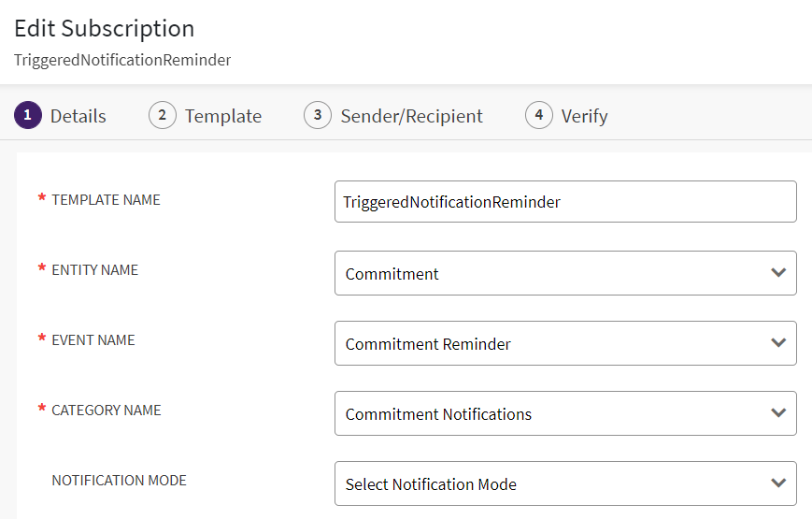The width and height of the screenshot is (812, 519).
Task: Open Select Notification Mode dropdown
Action: (x=551, y=483)
